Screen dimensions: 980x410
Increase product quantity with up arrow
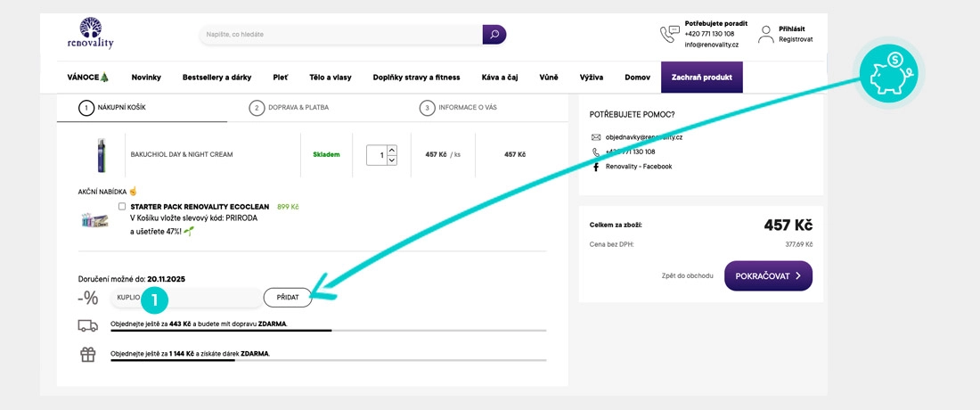pyautogui.click(x=392, y=150)
